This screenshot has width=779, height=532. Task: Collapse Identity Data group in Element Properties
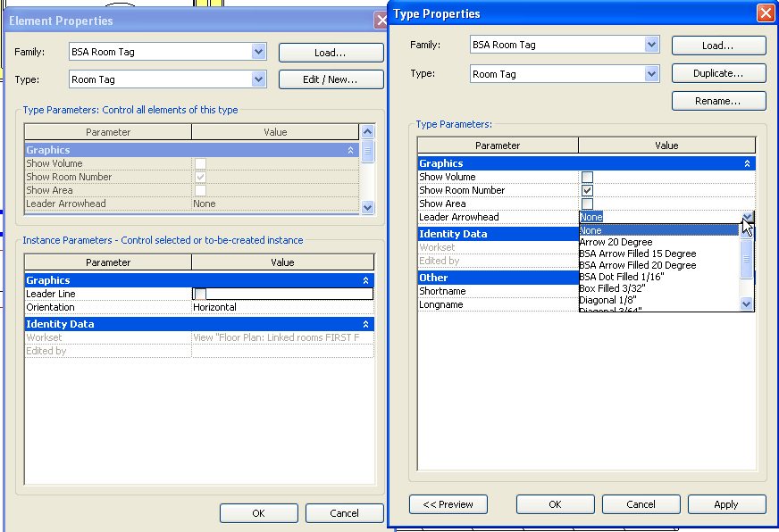click(x=365, y=324)
